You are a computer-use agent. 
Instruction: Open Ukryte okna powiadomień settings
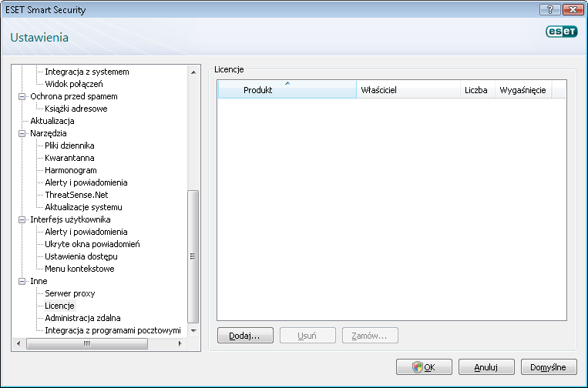tap(92, 244)
